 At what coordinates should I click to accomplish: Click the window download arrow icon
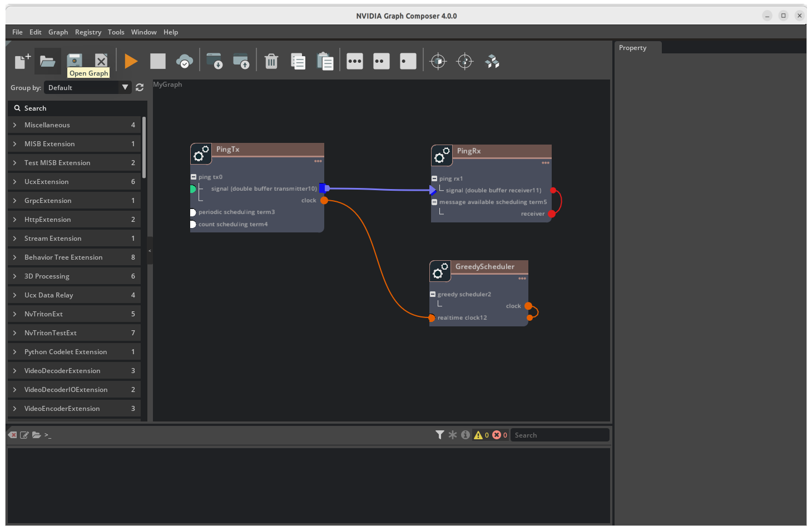(214, 61)
